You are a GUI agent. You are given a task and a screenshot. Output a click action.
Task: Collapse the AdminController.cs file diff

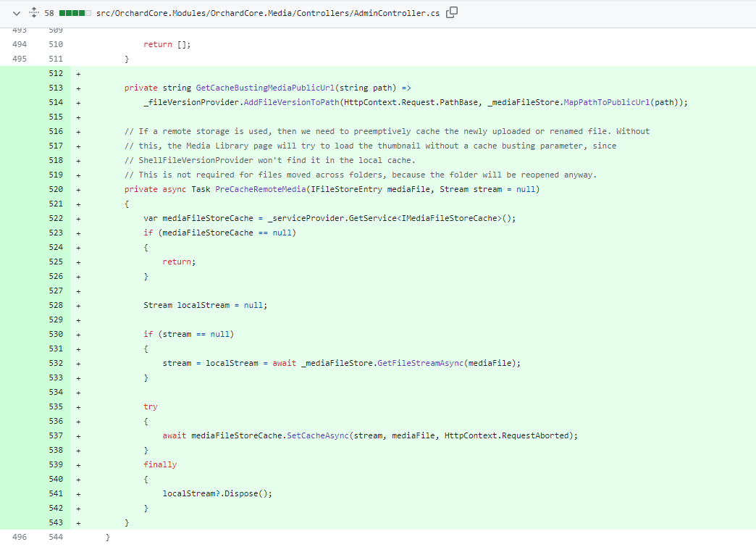pos(17,14)
